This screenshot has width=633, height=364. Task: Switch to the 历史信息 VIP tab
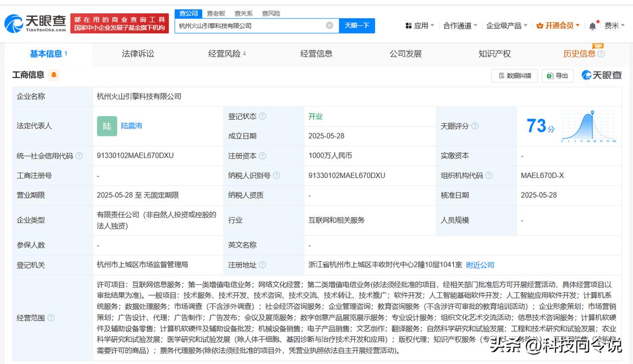pos(579,54)
